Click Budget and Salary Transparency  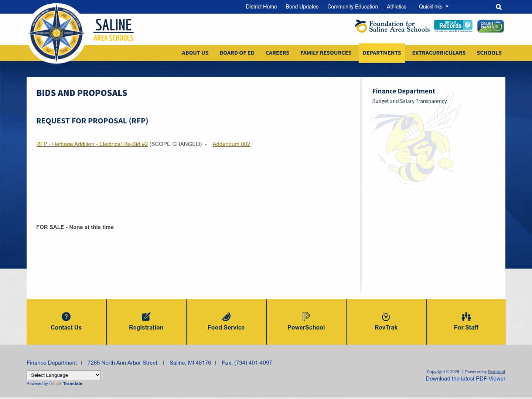point(409,101)
